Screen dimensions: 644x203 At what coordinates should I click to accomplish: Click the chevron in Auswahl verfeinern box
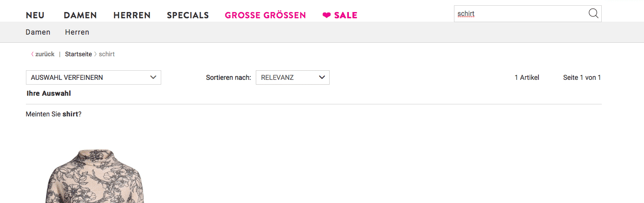153,77
